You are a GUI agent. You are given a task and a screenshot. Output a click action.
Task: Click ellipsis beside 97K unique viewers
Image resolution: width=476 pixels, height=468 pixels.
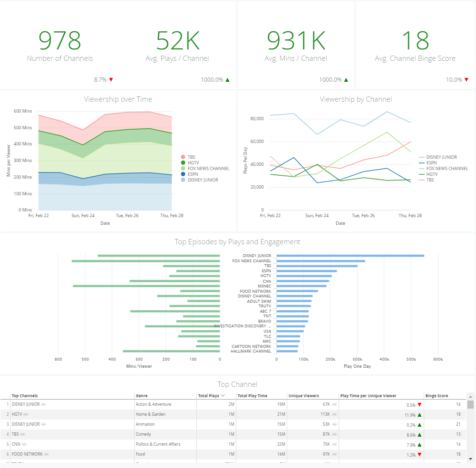335,454
